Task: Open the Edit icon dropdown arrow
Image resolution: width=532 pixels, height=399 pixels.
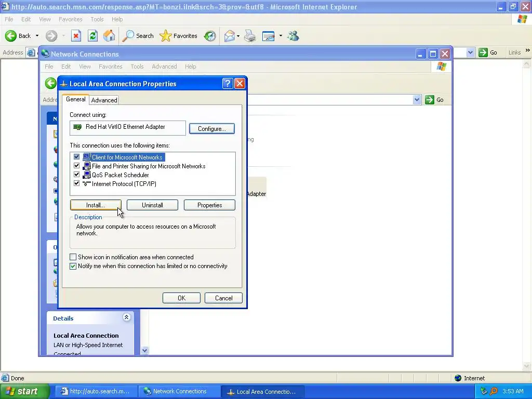Action: 281,36
